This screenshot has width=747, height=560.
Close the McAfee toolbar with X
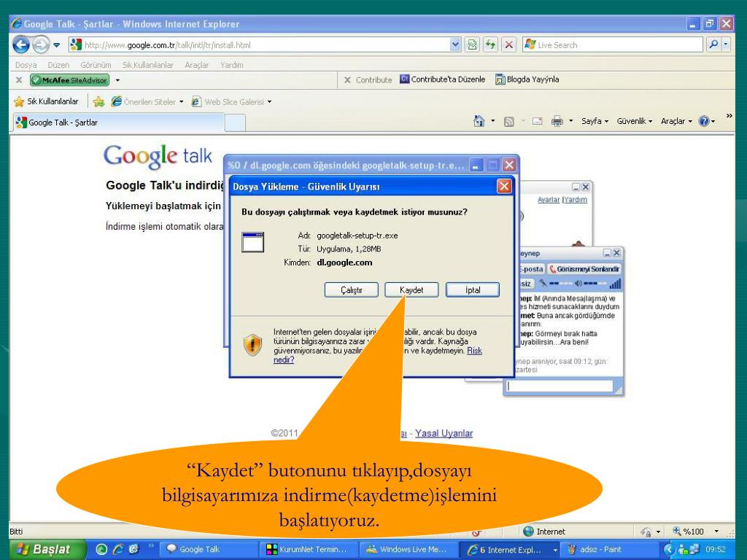[x=19, y=80]
